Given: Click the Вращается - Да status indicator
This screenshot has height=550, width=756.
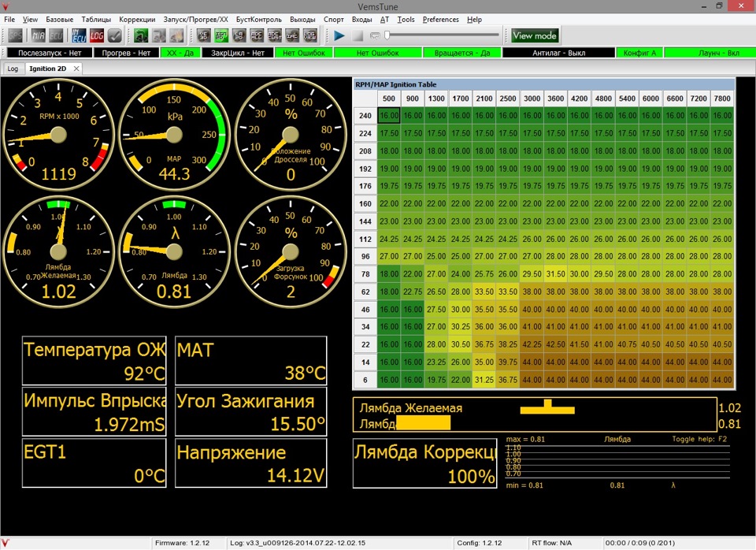Looking at the screenshot, I should 462,53.
